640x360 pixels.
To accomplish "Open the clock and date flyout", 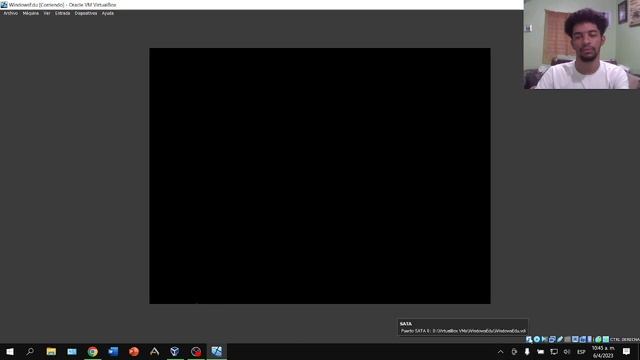I will pos(603,351).
